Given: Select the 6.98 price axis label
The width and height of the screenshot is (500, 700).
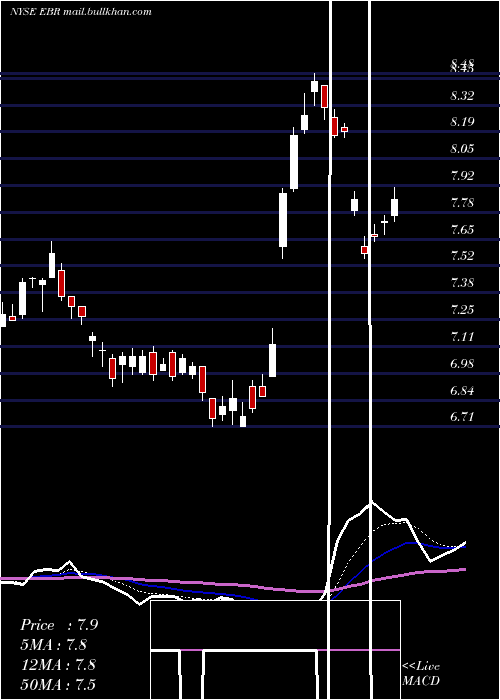Looking at the screenshot, I should tap(462, 364).
